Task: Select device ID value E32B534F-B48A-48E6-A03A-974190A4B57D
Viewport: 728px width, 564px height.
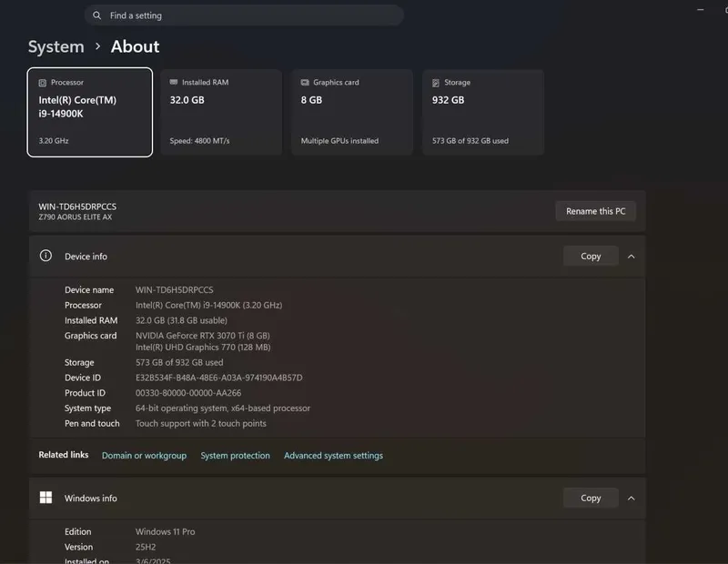Action: (218, 378)
